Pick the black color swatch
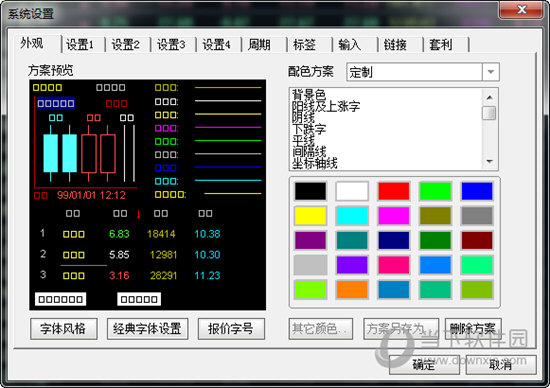This screenshot has width=550, height=388. point(310,191)
